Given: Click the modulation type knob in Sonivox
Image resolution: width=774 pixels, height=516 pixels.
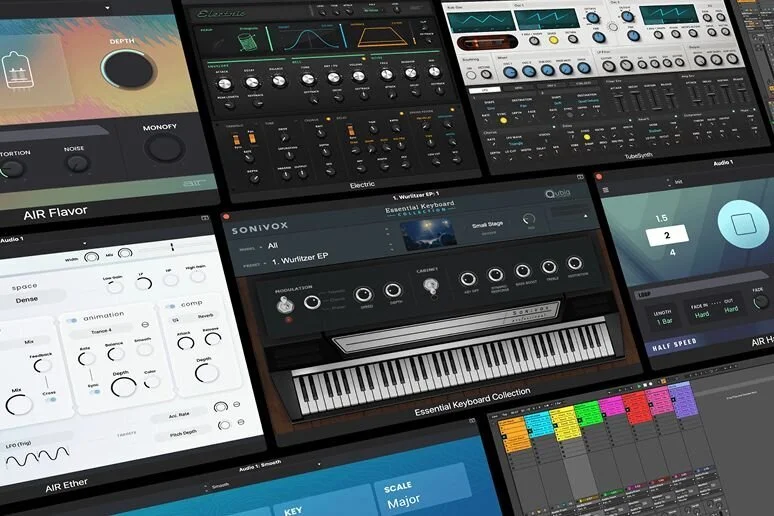Looking at the screenshot, I should tap(312, 302).
